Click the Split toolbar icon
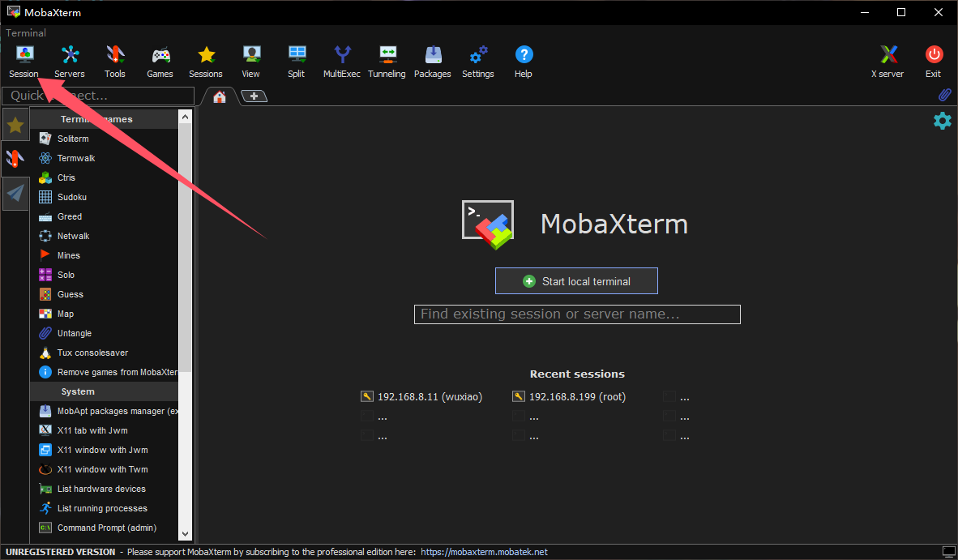This screenshot has width=958, height=560. coord(297,62)
